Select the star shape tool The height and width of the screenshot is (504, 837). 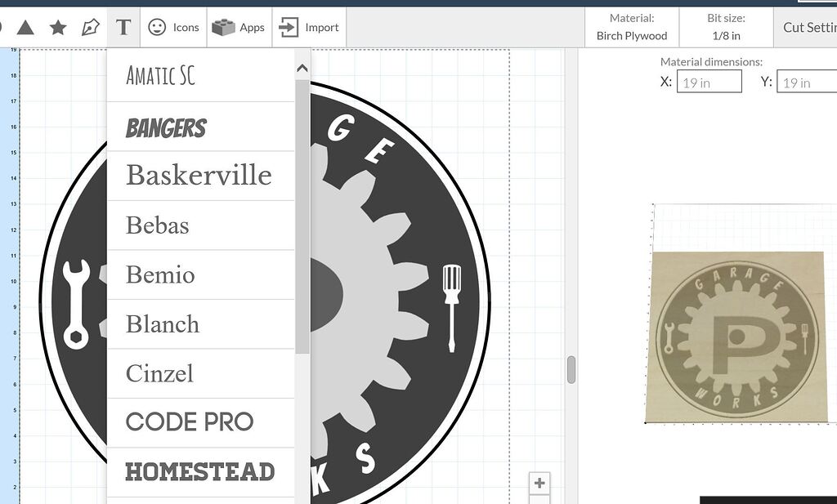[x=57, y=25]
